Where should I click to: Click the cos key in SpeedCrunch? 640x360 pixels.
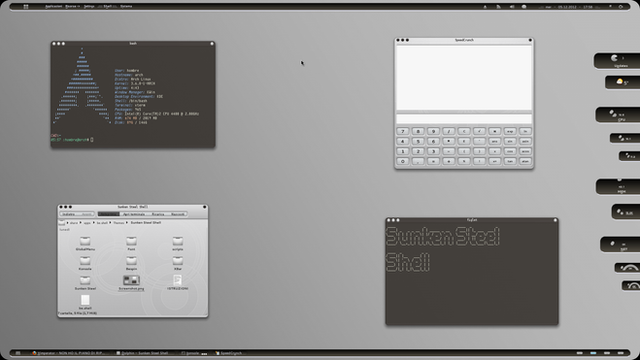click(510, 151)
